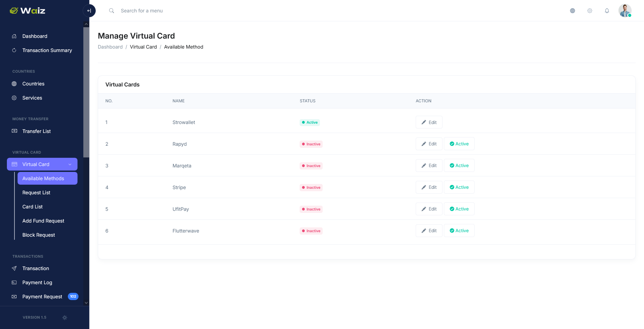This screenshot has height=329, width=644.
Task: Click the Payment Log icon in sidebar
Action: point(14,282)
